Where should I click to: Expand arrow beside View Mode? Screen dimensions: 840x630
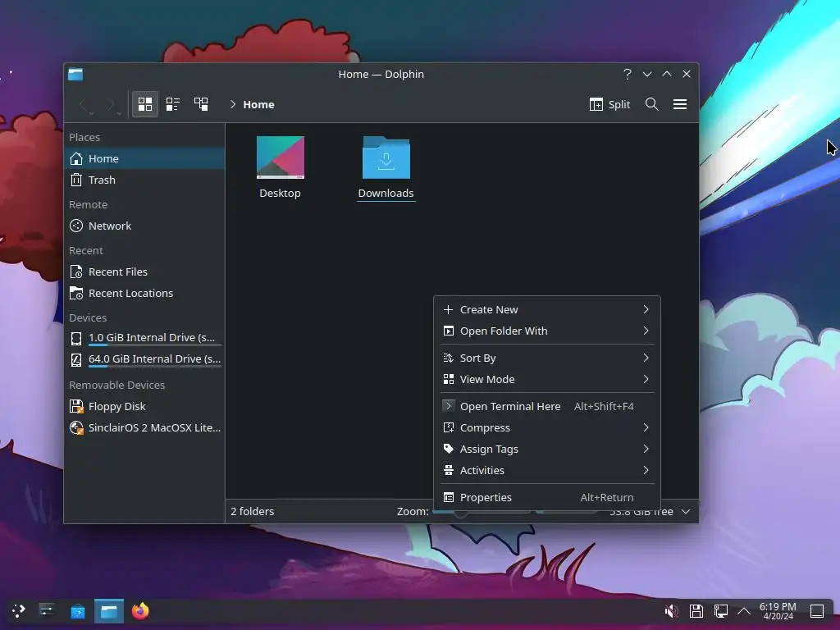[x=646, y=379]
